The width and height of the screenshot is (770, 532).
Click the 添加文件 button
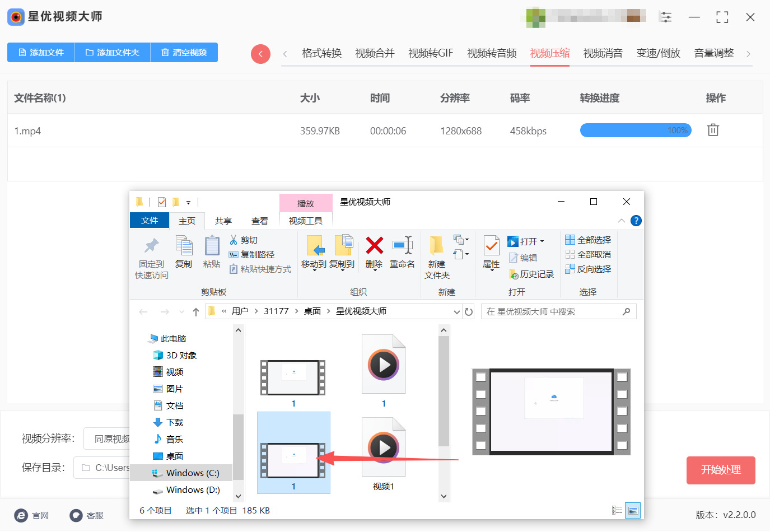tap(41, 52)
